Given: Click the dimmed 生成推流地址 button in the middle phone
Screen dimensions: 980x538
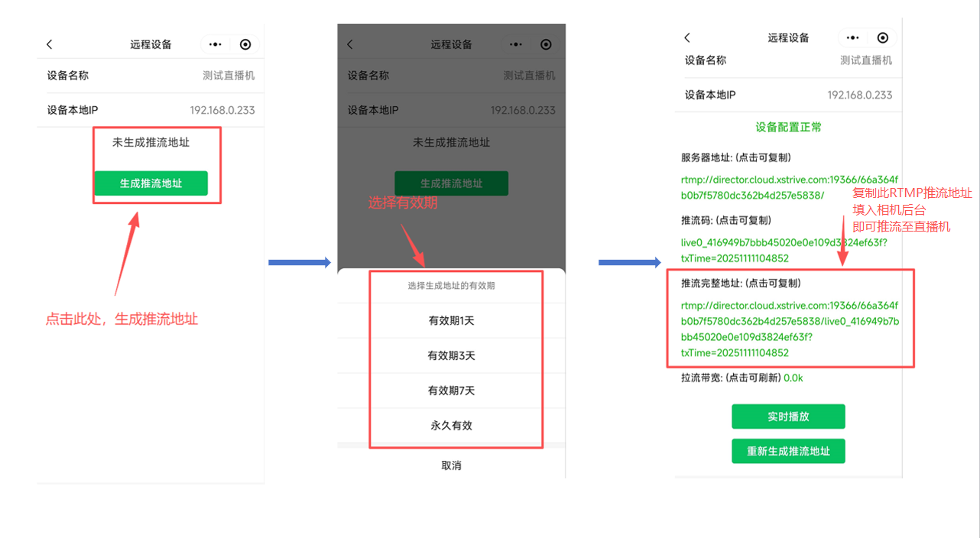Looking at the screenshot, I should tap(451, 183).
